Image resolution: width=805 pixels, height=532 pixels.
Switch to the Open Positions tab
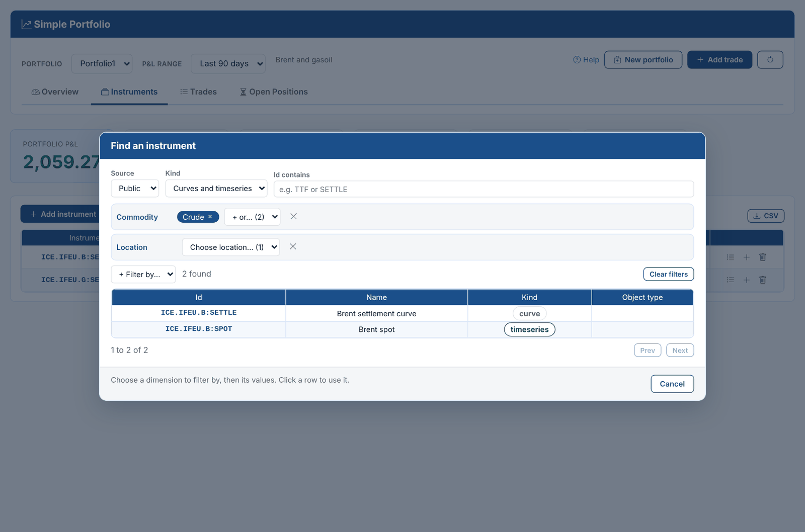coord(274,92)
